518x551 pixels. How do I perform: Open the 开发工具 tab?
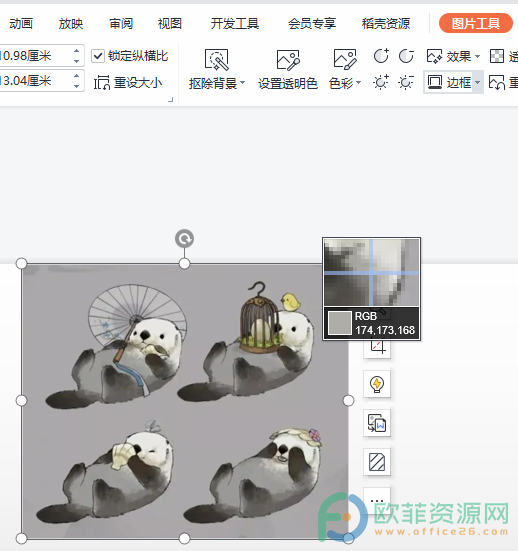click(235, 24)
